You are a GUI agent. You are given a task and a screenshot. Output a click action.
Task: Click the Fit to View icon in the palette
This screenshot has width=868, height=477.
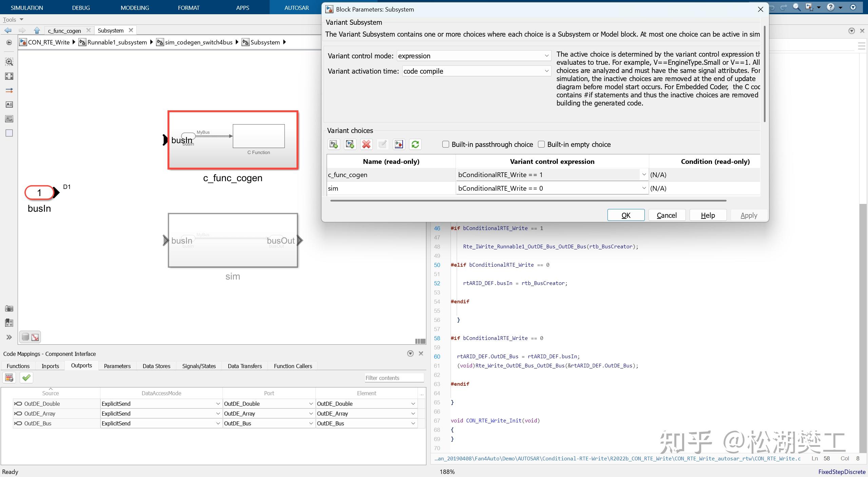pyautogui.click(x=9, y=76)
